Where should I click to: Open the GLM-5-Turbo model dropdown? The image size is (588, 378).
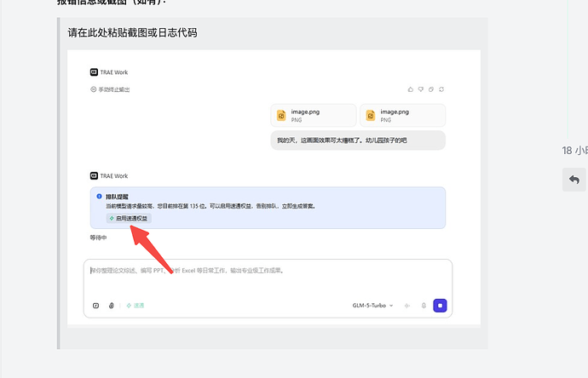[x=372, y=306]
